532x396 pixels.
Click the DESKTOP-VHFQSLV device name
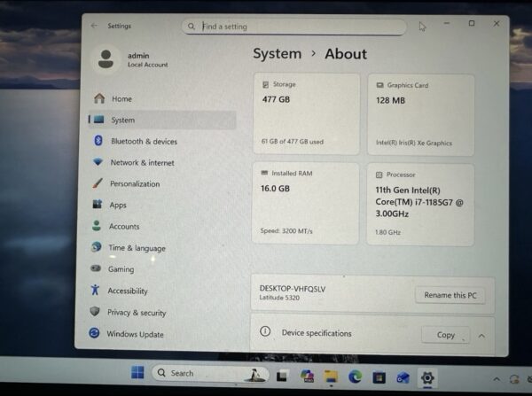[x=293, y=289]
